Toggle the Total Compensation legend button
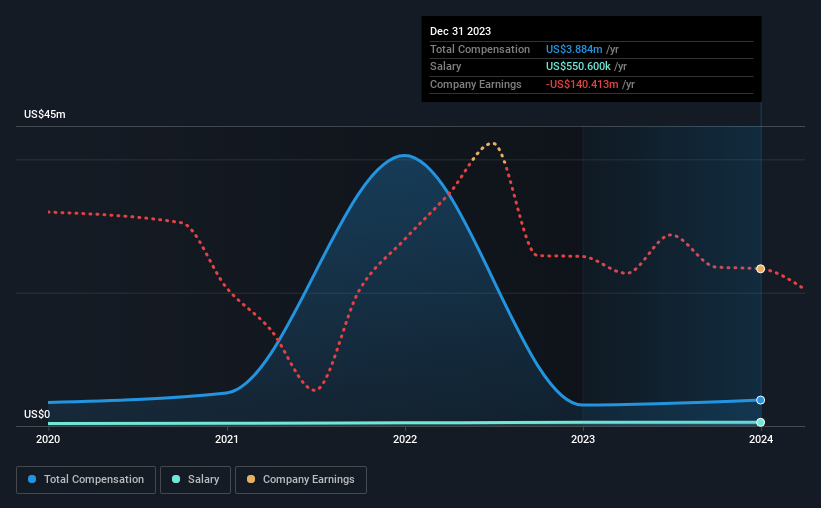The width and height of the screenshot is (821, 508). point(86,480)
